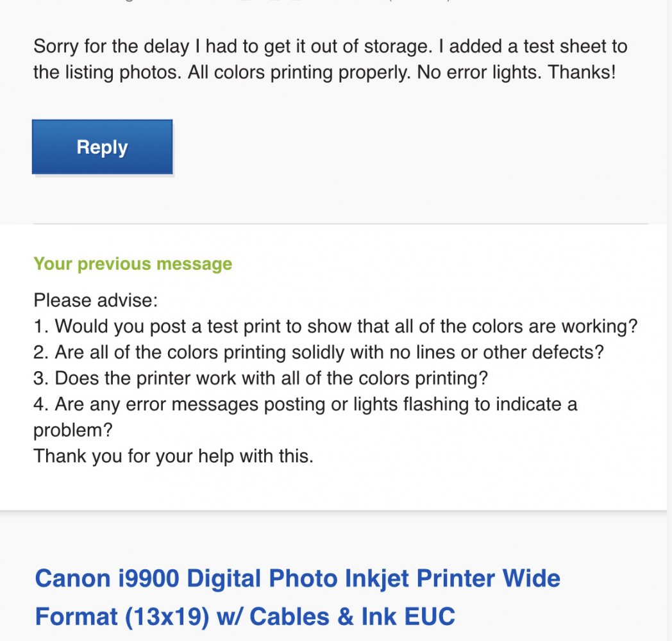Click 'Canon i9900' in the listing title
672x641 pixels.
pos(107,578)
